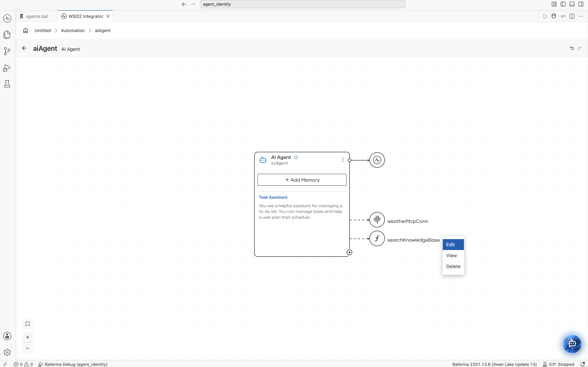Split the editor to the right
The image size is (588, 367).
tap(572, 16)
